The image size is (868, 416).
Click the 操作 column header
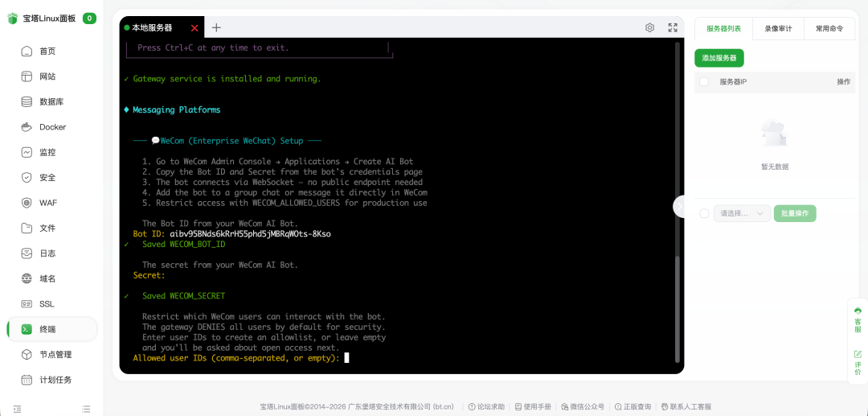[844, 82]
